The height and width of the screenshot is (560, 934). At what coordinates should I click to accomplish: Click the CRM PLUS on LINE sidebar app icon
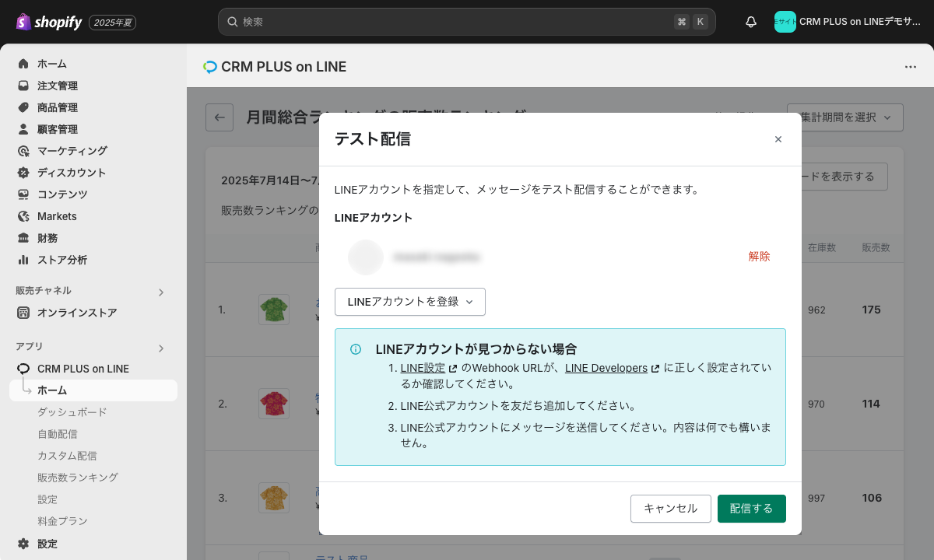23,369
